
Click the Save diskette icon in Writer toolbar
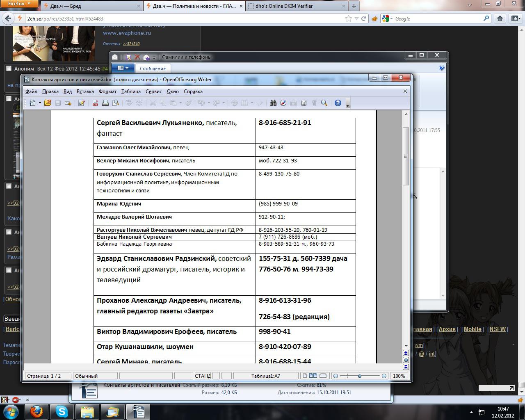58,103
